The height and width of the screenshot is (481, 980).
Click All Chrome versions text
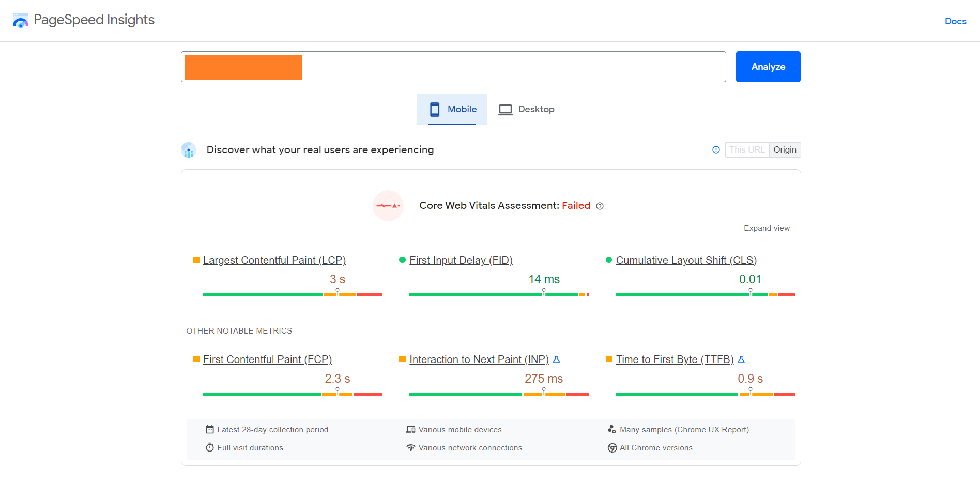point(656,448)
